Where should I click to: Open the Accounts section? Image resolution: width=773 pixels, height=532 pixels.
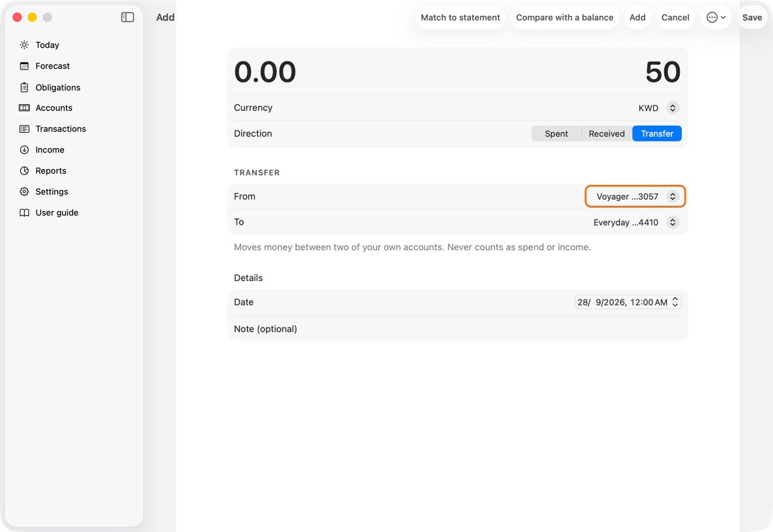click(54, 108)
